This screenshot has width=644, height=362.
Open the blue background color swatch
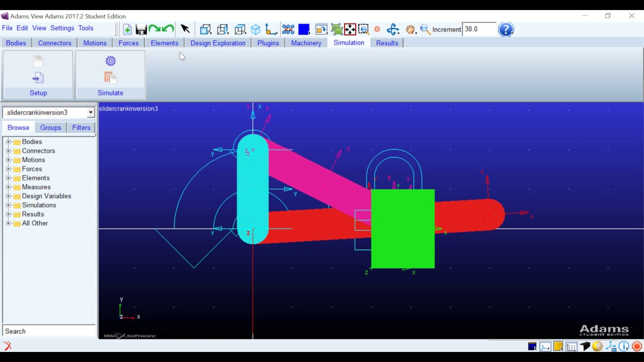point(303,29)
